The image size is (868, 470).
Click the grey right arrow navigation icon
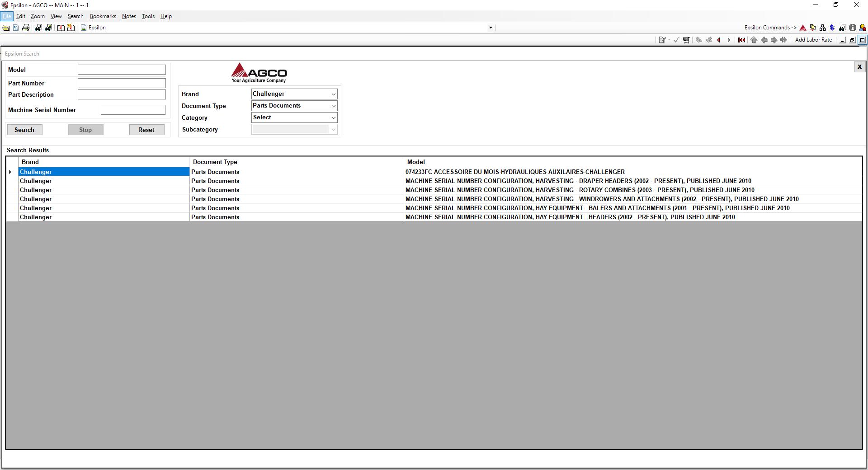(x=774, y=40)
